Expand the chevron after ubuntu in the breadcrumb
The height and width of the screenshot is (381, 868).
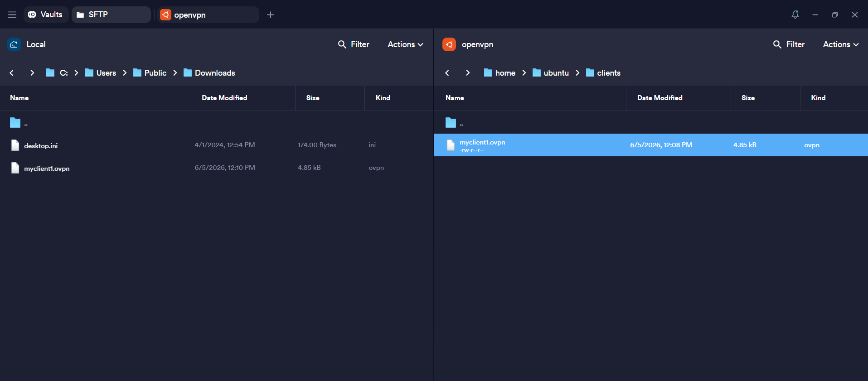pos(577,73)
